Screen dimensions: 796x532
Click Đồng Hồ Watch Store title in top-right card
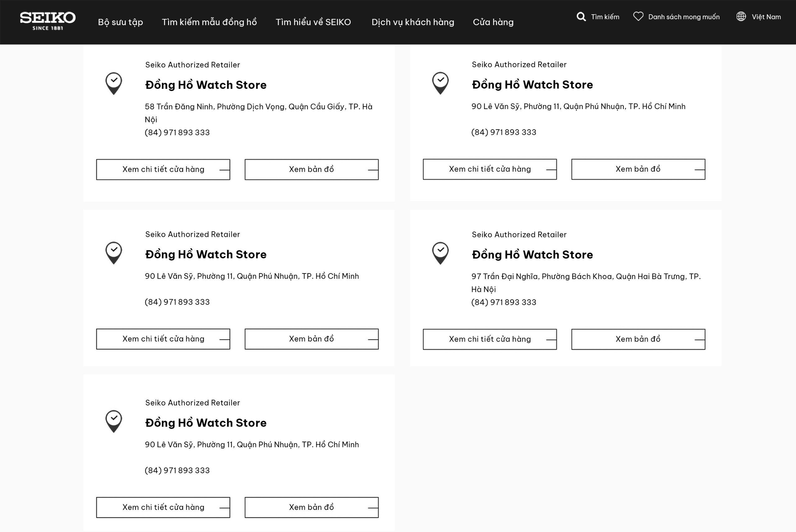click(x=532, y=85)
